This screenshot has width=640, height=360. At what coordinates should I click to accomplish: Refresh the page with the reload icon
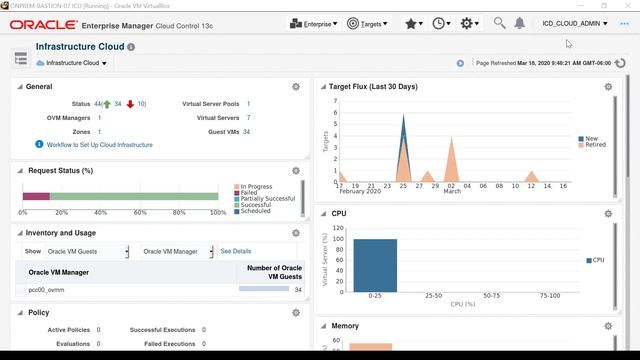[x=620, y=63]
